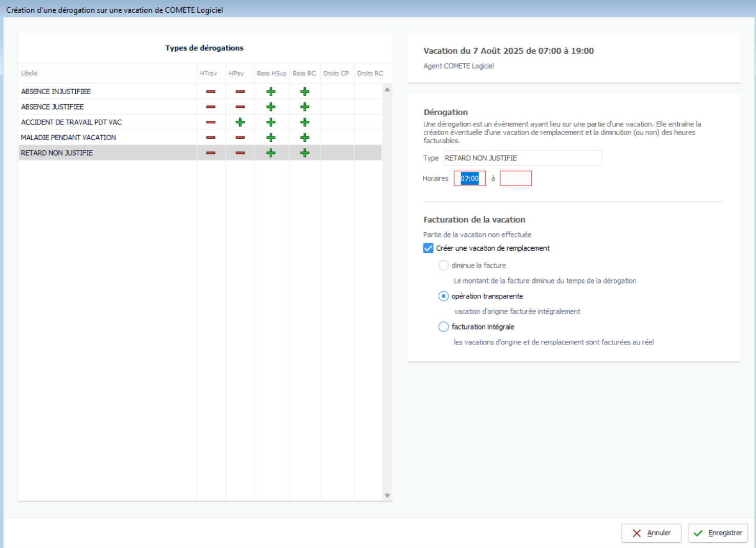Click the empty end time Horaires field
Viewport: 756px width, 548px height.
[515, 179]
